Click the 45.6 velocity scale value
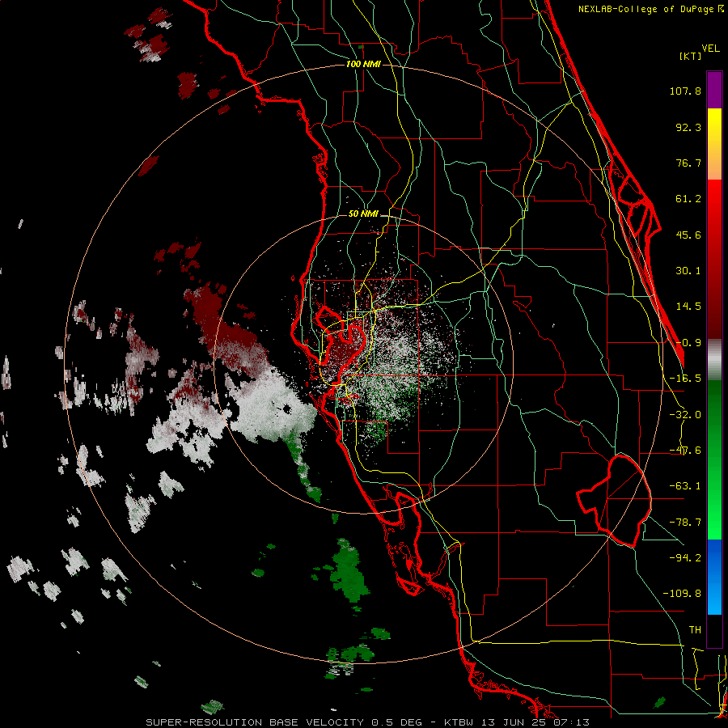Screen dimensions: 728x728 tap(688, 235)
